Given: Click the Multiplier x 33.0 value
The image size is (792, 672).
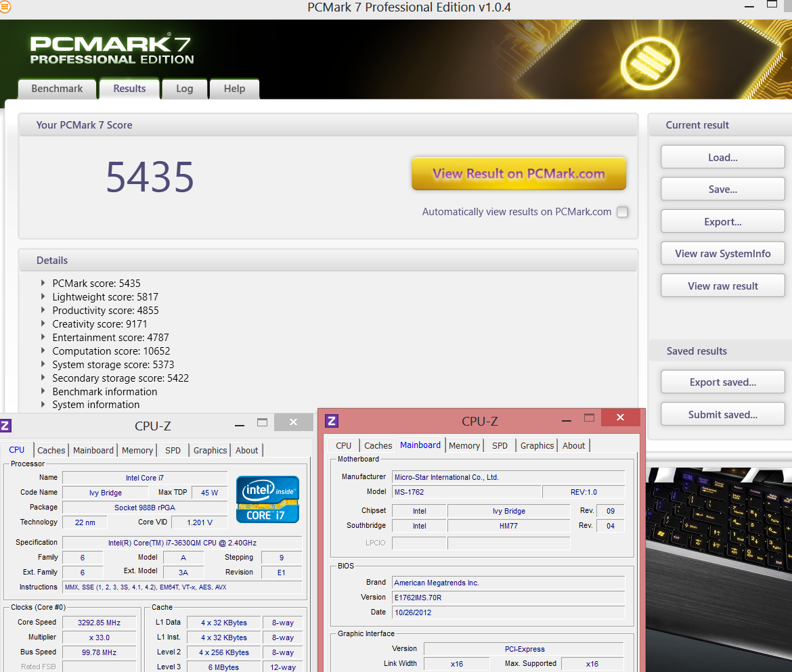Looking at the screenshot, I should coord(99,637).
